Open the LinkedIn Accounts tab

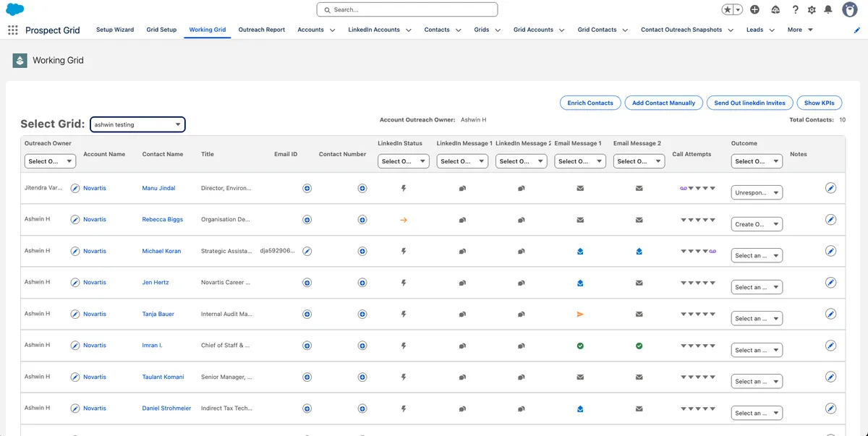(x=374, y=30)
